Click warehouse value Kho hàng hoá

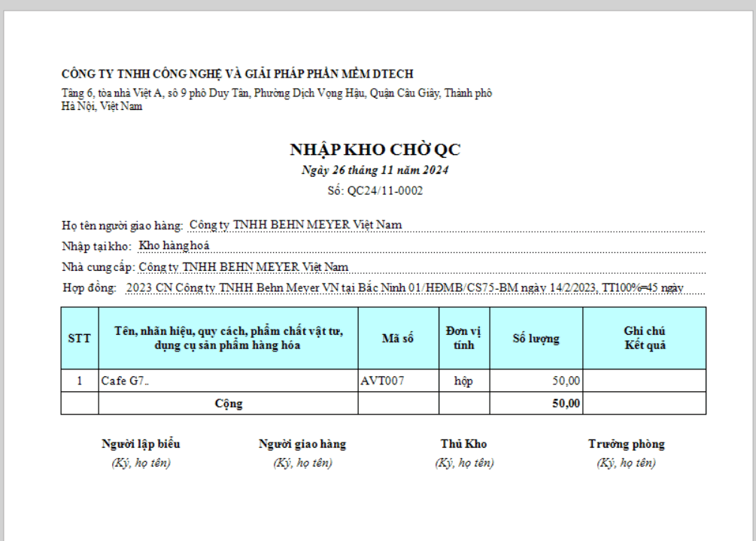175,246
